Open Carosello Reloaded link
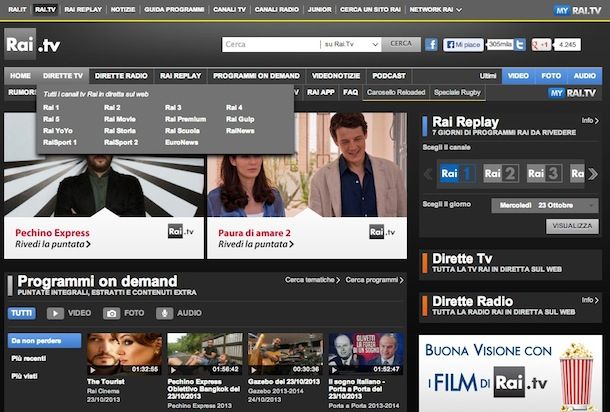The height and width of the screenshot is (412, 610). pyautogui.click(x=396, y=93)
